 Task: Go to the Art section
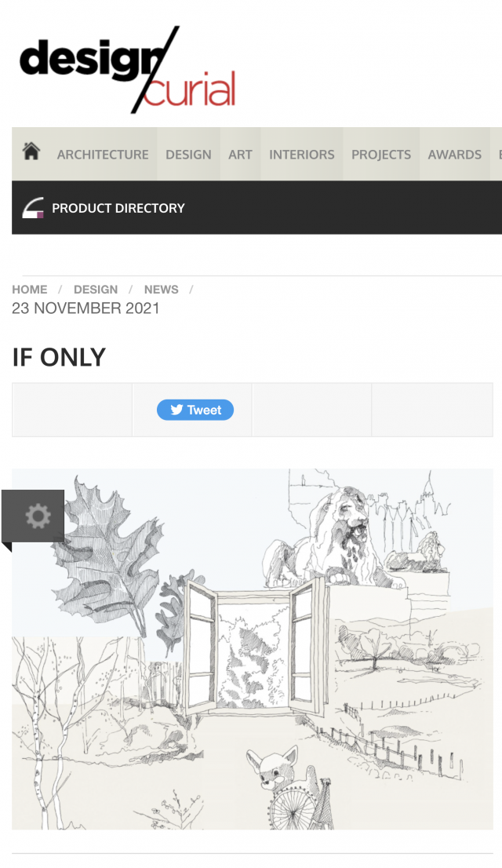(240, 155)
